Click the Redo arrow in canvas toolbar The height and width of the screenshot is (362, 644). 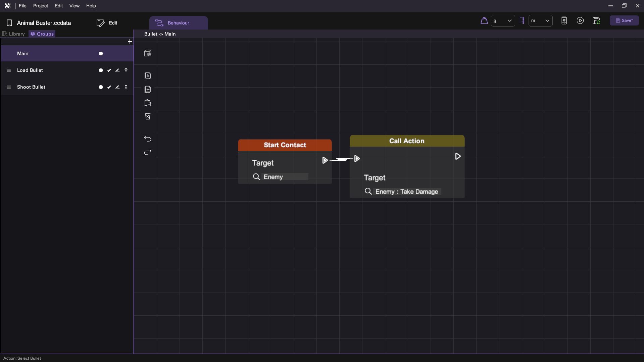(148, 153)
